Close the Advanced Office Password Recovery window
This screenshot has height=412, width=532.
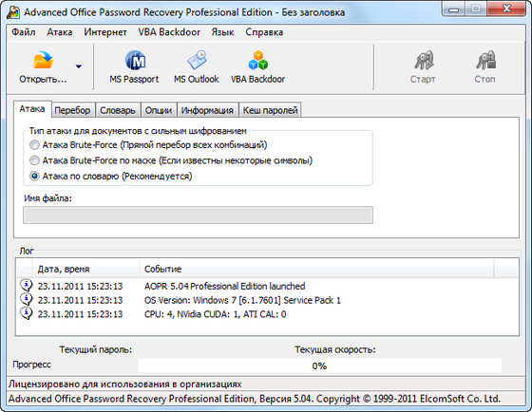coord(507,9)
